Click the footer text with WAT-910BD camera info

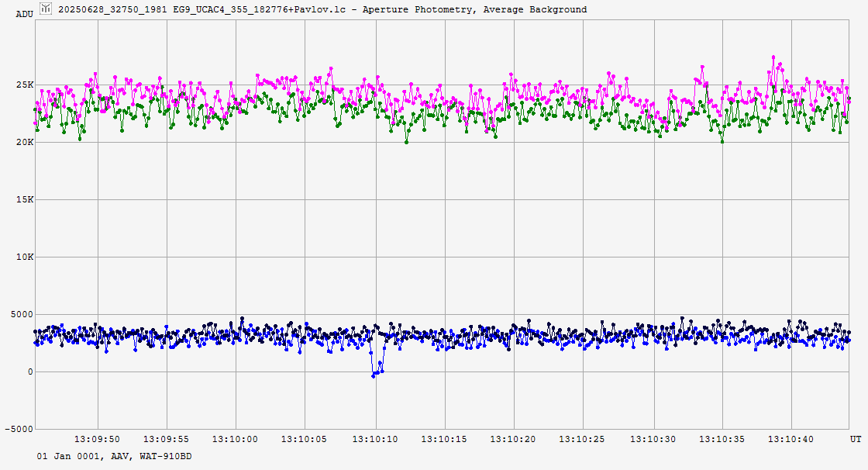click(114, 457)
